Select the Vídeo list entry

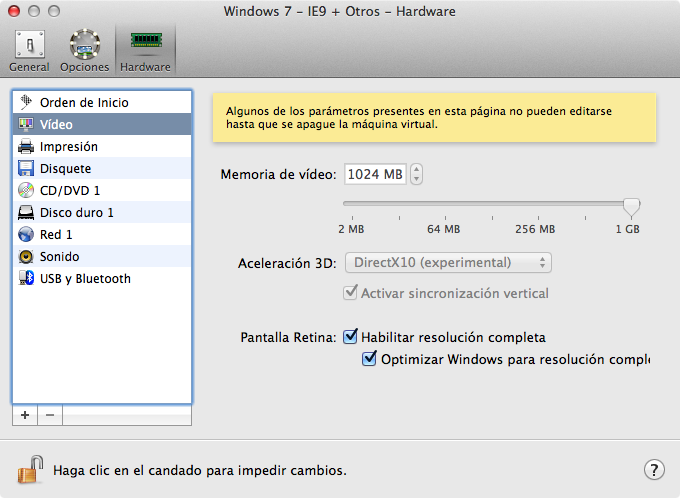click(102, 124)
